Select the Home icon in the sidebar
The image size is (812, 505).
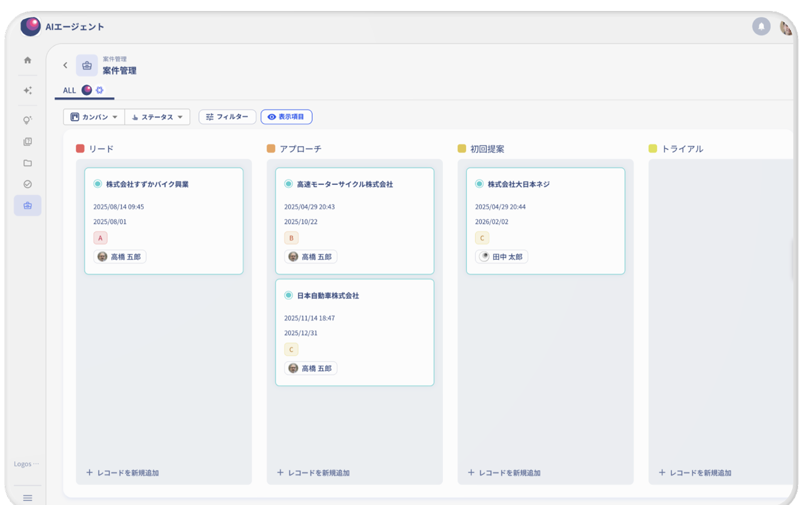coord(28,60)
